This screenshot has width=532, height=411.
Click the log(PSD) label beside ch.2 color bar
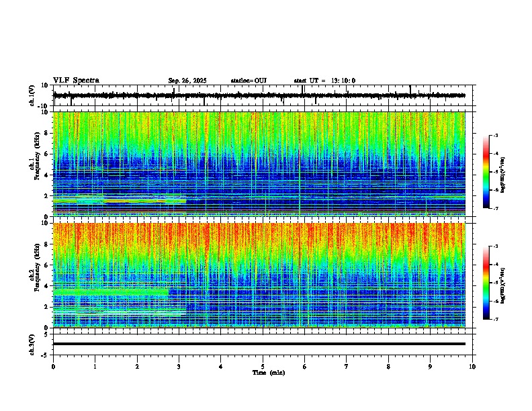click(x=503, y=285)
